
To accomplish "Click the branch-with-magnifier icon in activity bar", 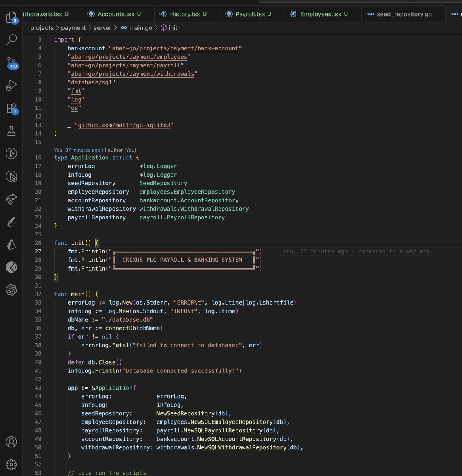I will pos(11,176).
